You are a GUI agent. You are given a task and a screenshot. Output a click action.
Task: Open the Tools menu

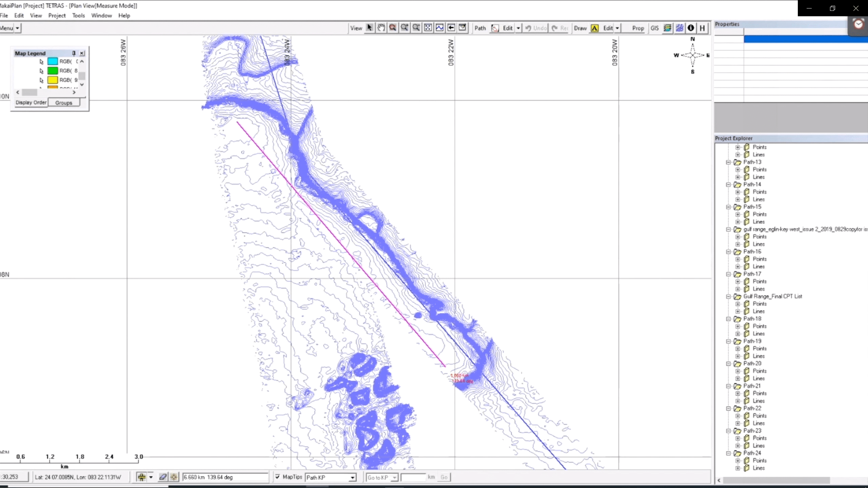[x=78, y=16]
